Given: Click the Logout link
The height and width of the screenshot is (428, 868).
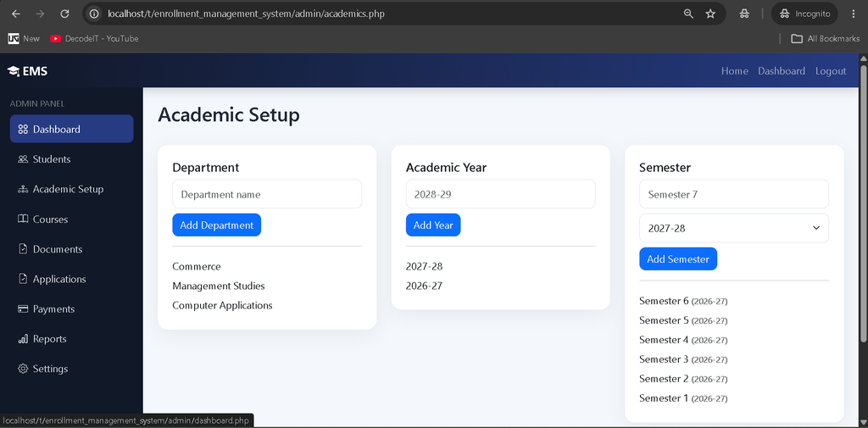Looking at the screenshot, I should click(831, 71).
